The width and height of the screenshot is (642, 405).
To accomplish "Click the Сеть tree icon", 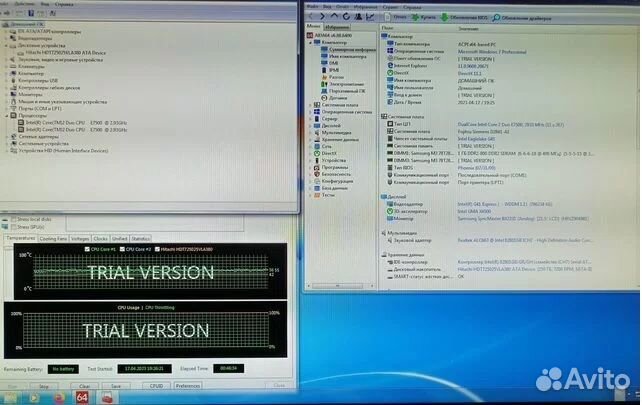I will pyautogui.click(x=317, y=146).
